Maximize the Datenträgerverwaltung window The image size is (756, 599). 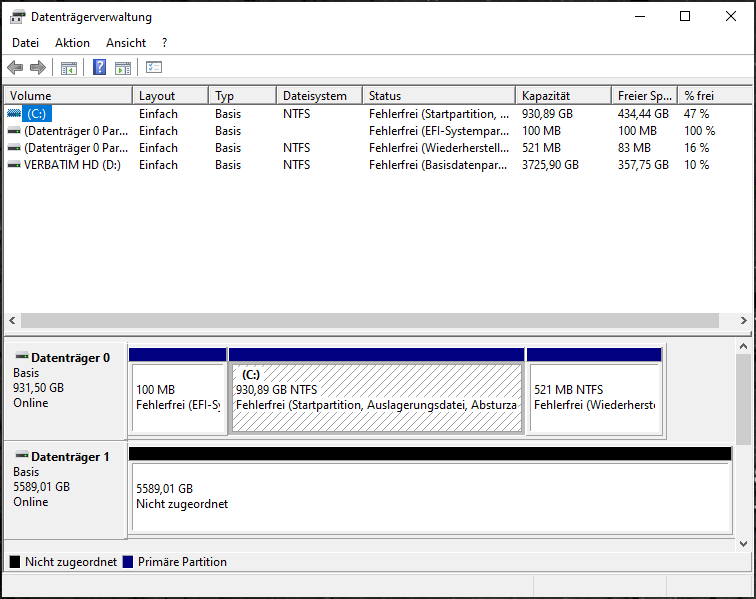click(x=685, y=16)
